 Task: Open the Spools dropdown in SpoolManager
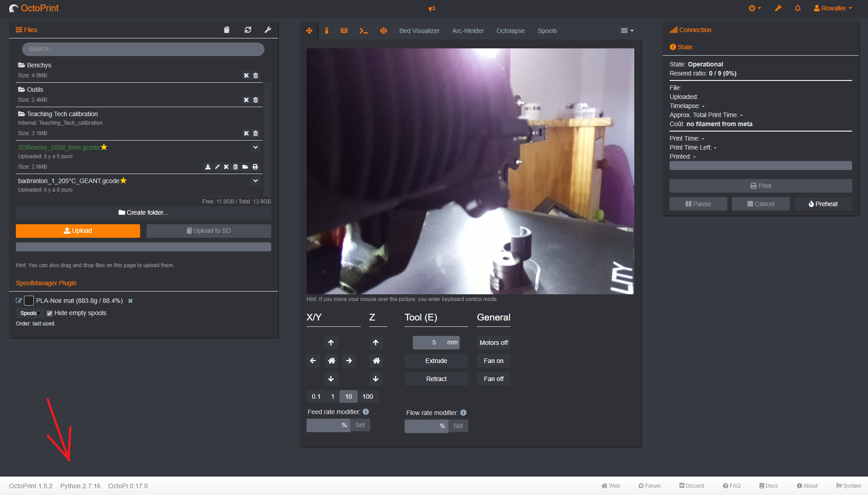tap(29, 313)
